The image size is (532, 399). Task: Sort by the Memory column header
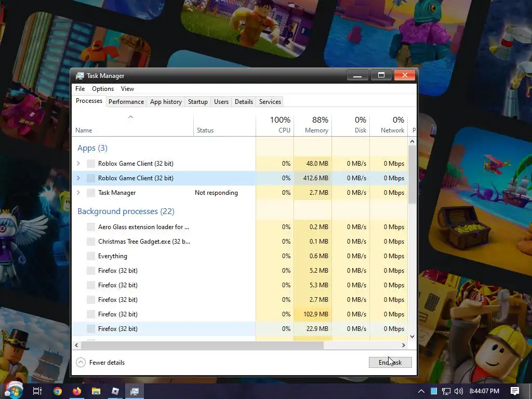pos(313,125)
